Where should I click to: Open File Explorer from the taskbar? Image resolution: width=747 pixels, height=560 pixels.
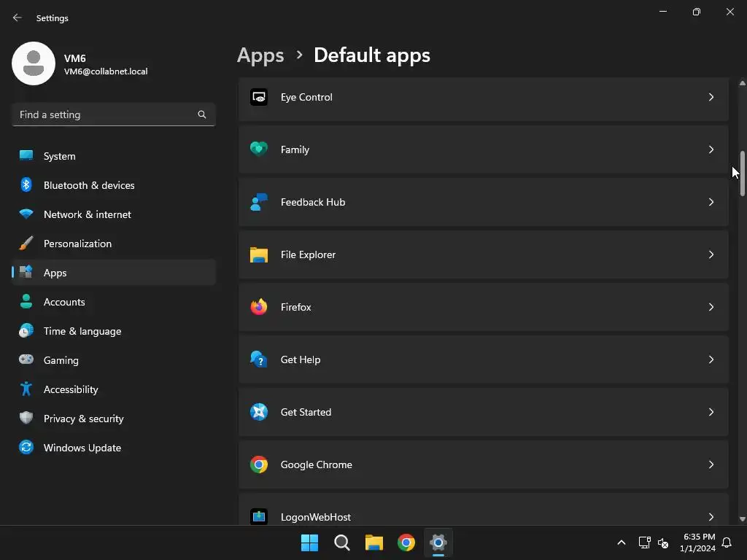tap(374, 542)
